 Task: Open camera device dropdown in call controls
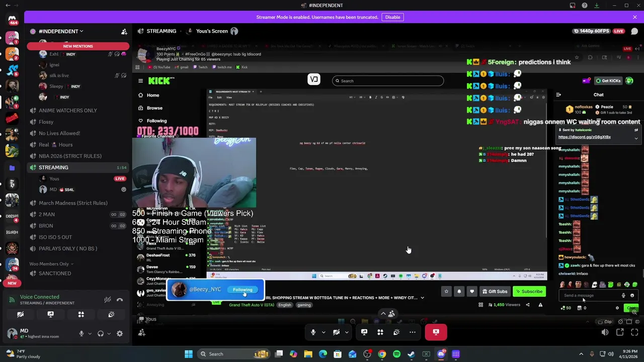point(347,332)
